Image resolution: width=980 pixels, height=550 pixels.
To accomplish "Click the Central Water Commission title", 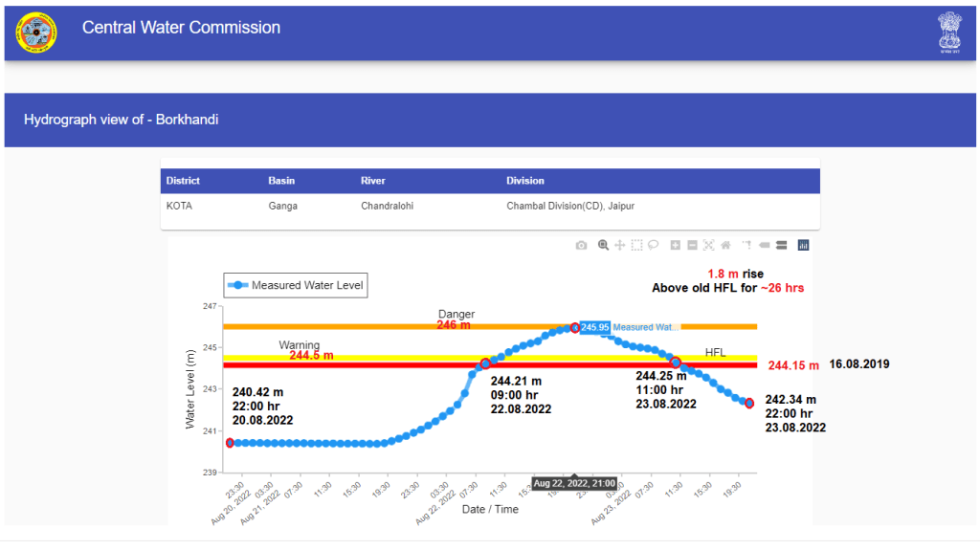I will click(181, 28).
